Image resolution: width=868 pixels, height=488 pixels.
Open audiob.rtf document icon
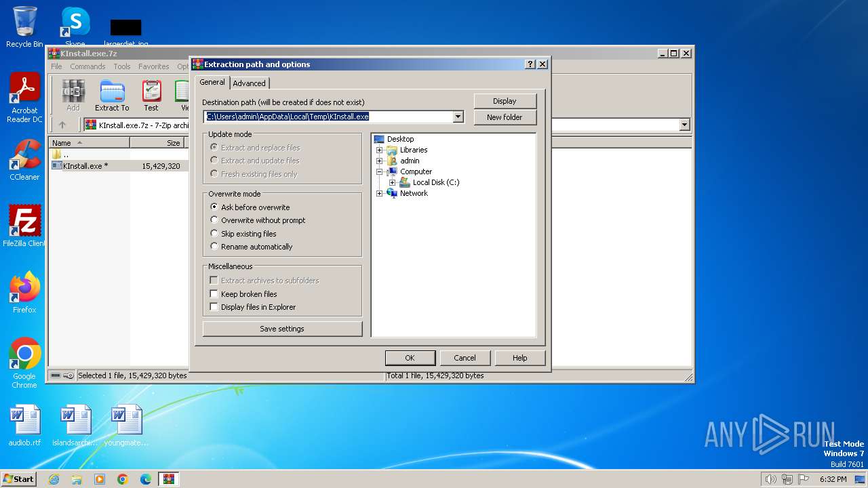click(x=24, y=426)
